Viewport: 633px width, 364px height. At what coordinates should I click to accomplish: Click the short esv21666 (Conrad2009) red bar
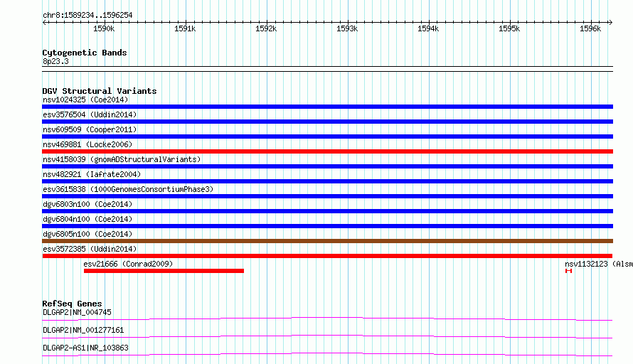point(164,271)
